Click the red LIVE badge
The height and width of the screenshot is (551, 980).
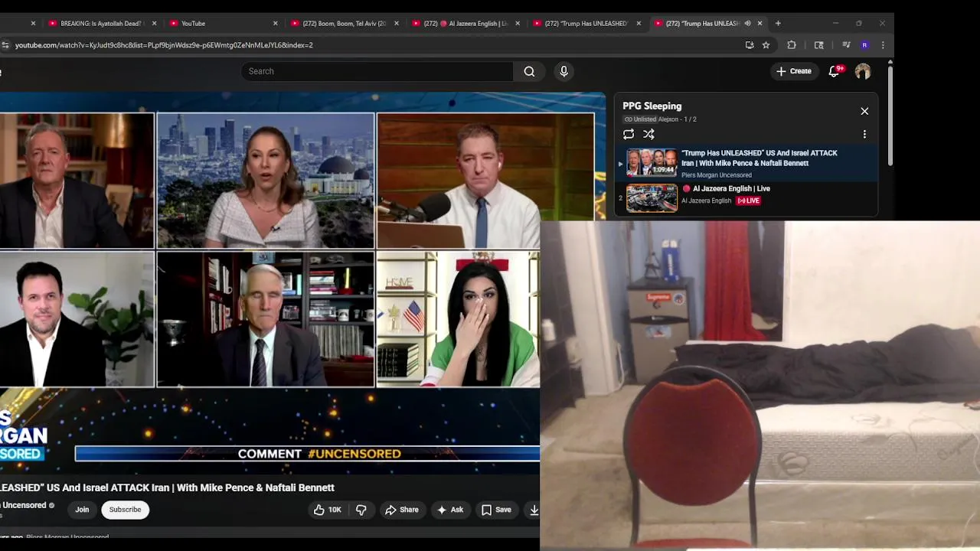pos(748,201)
